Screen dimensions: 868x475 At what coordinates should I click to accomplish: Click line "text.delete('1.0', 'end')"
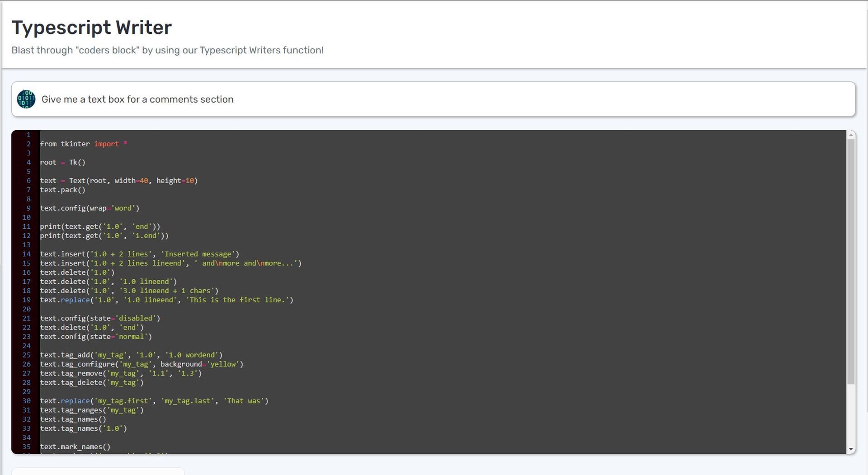92,328
